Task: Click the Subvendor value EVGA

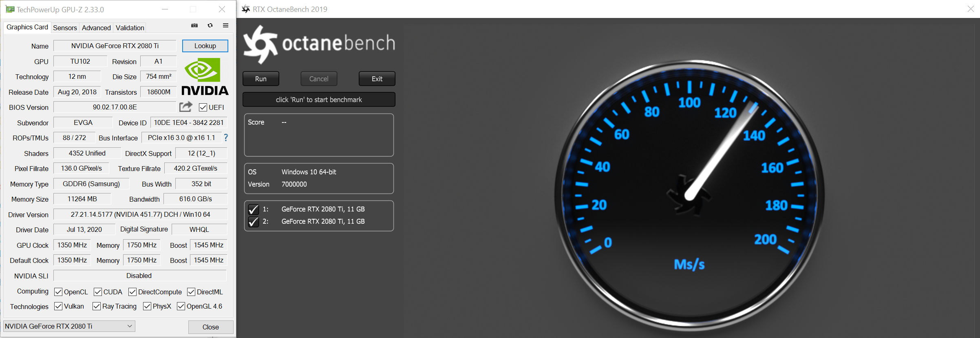Action: point(83,122)
